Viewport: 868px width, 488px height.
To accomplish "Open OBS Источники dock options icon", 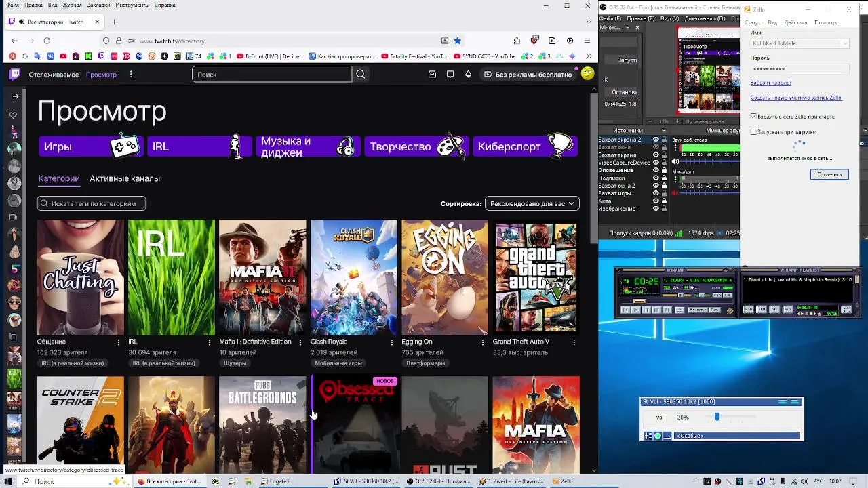I will coord(664,130).
